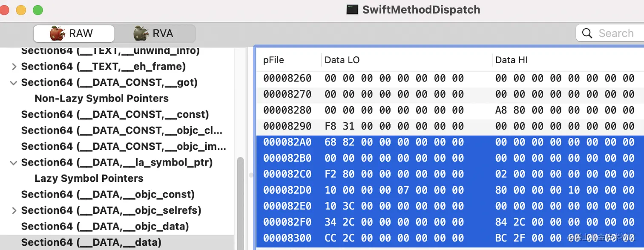Click offset 000082F0
The image size is (644, 250).
pyautogui.click(x=287, y=222)
